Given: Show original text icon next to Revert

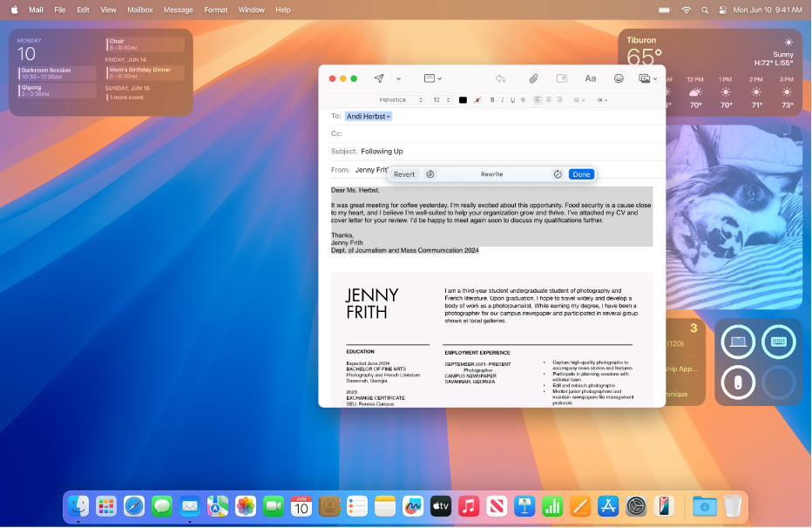Looking at the screenshot, I should pyautogui.click(x=430, y=174).
